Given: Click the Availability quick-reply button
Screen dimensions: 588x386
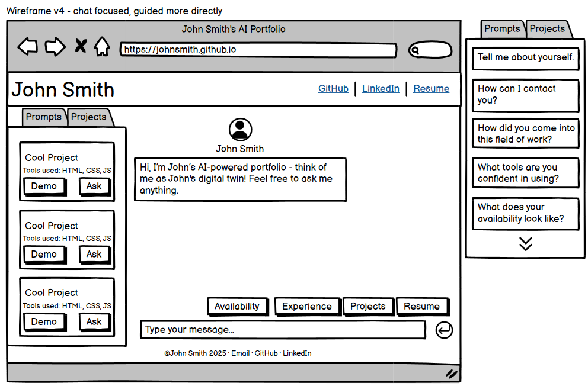Looking at the screenshot, I should [238, 306].
